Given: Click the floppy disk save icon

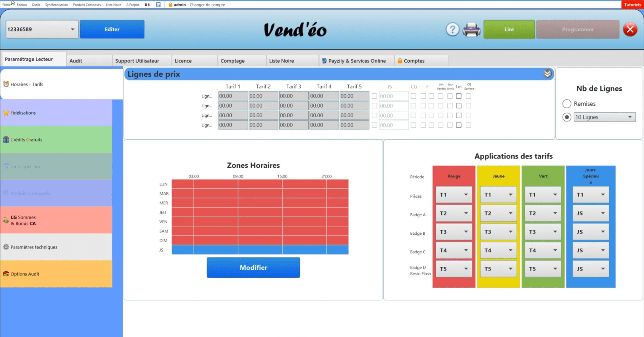Looking at the screenshot, I should pos(158,5).
